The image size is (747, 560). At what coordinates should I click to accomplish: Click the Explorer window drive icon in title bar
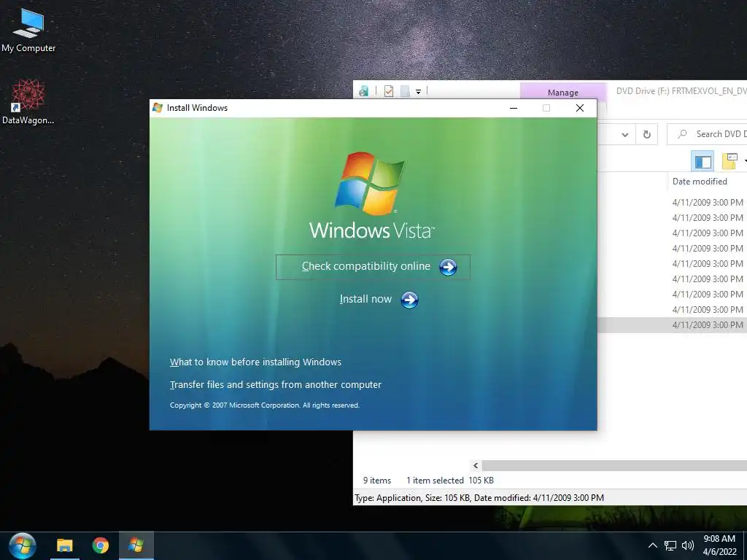click(363, 91)
